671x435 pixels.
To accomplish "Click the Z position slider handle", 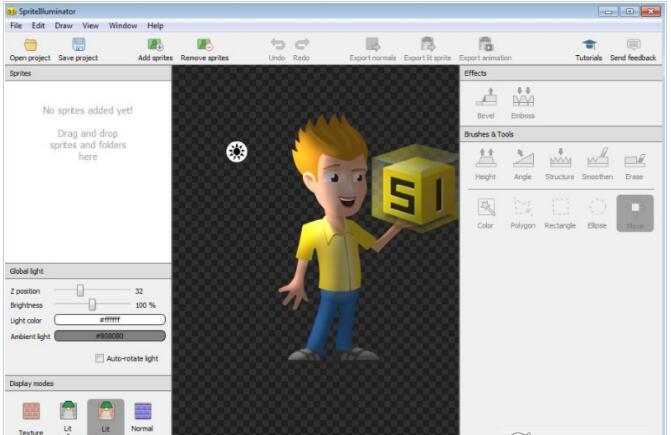I will point(80,290).
